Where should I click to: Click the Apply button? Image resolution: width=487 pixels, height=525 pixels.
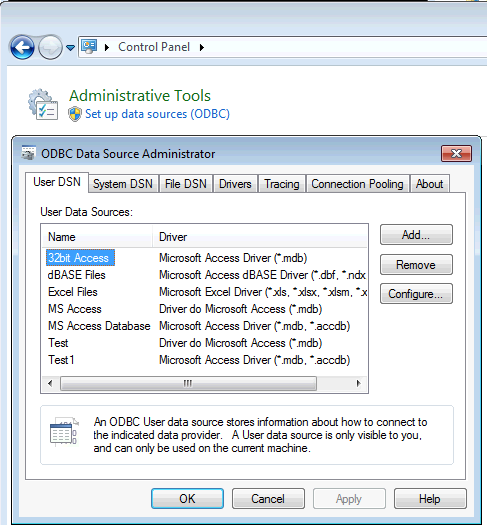349,499
